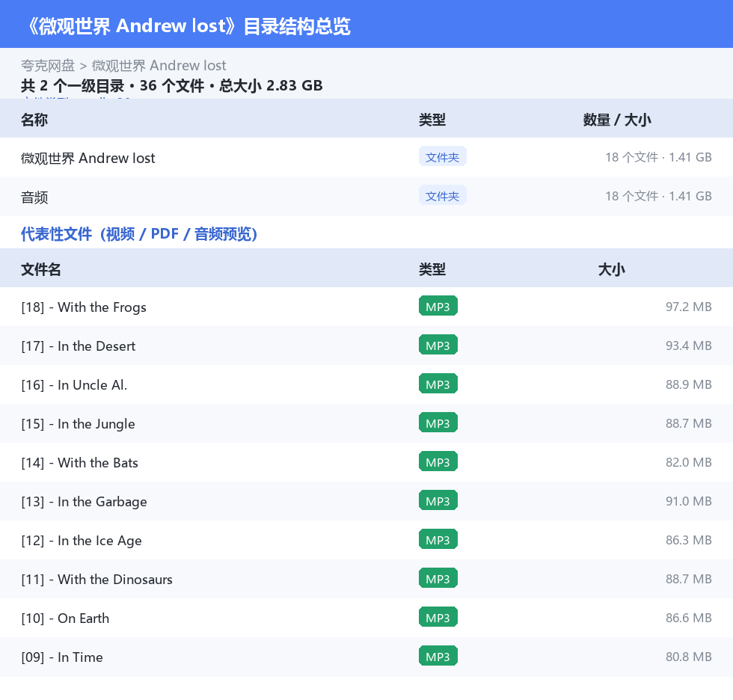Viewport: 733px width, 700px height.
Task: Select file [12] - In the Ice Age
Action: pos(82,540)
